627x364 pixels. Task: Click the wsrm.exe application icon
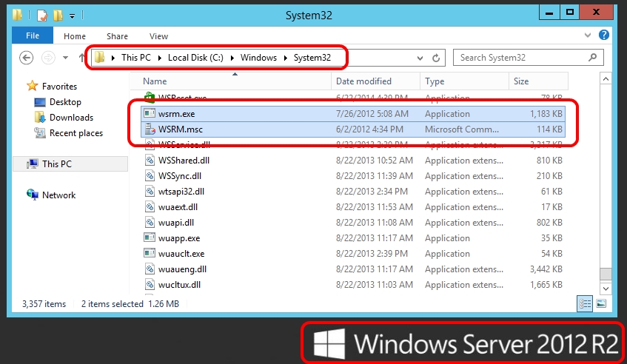click(150, 113)
